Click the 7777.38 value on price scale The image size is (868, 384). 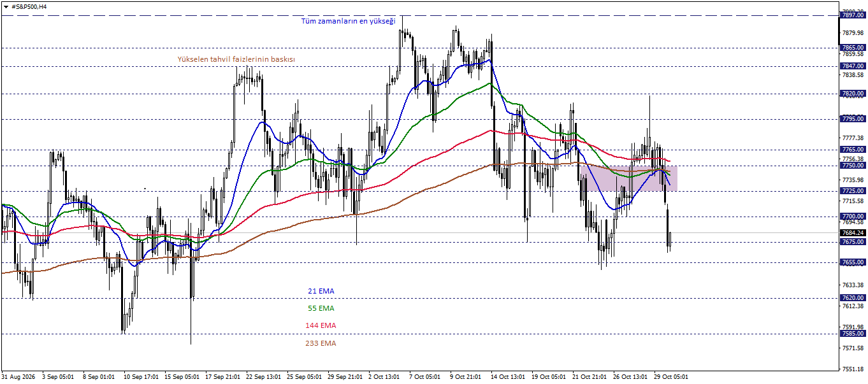pos(853,138)
